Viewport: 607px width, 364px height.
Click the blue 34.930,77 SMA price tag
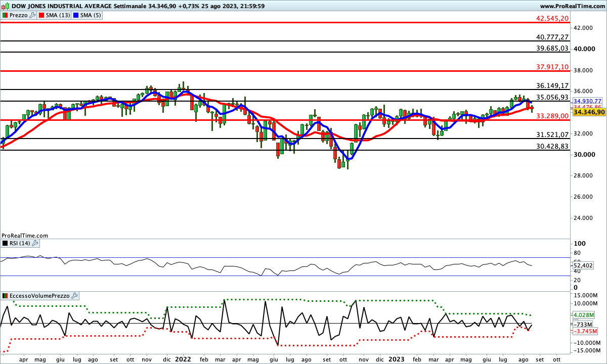click(587, 101)
